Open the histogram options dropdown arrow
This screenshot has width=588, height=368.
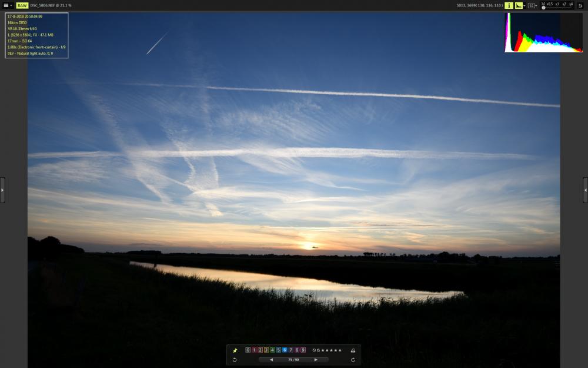(x=524, y=6)
